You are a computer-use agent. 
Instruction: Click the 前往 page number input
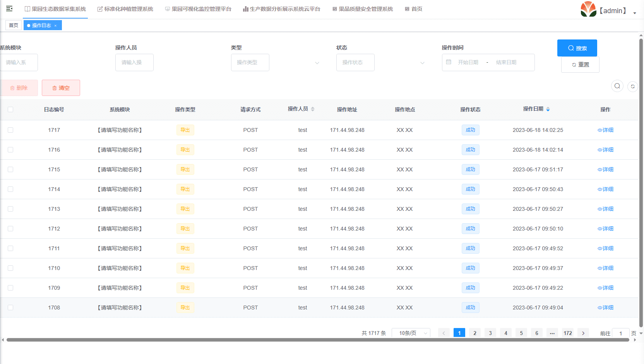[620, 333]
